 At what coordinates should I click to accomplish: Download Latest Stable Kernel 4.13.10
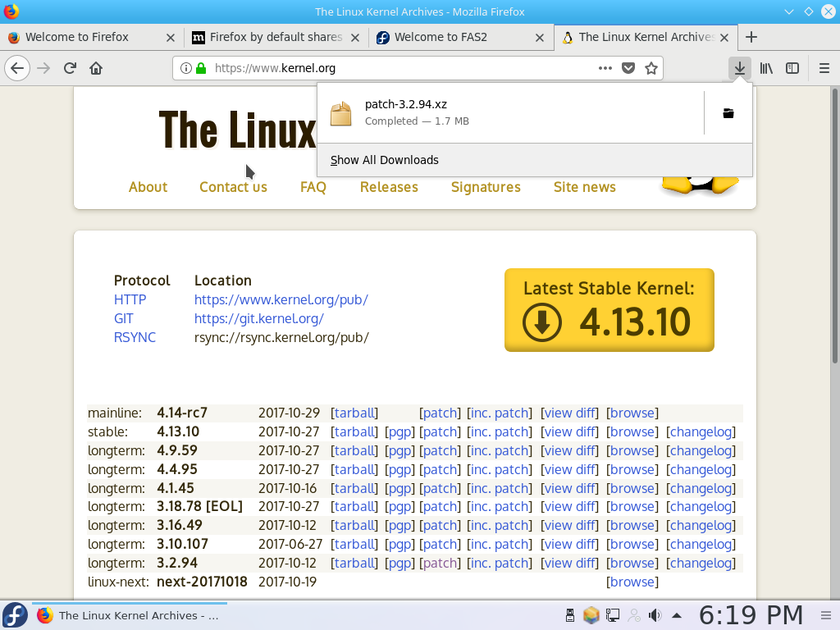pos(609,310)
